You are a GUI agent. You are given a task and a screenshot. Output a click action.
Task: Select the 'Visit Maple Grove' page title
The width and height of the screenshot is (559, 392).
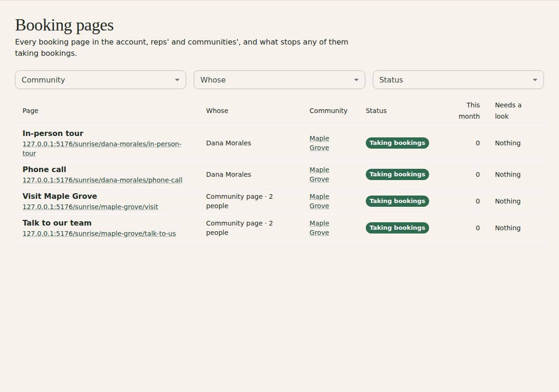tap(60, 196)
